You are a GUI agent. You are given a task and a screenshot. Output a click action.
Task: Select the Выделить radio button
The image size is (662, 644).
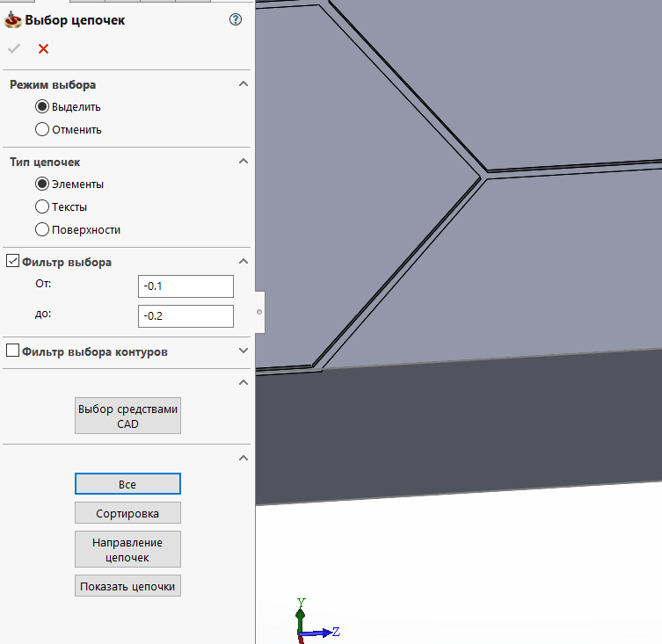(42, 106)
